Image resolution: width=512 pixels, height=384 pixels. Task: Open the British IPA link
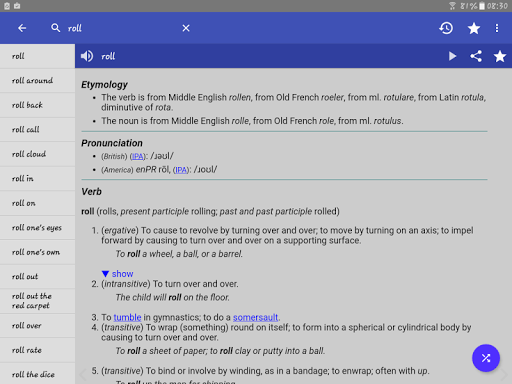pyautogui.click(x=137, y=156)
